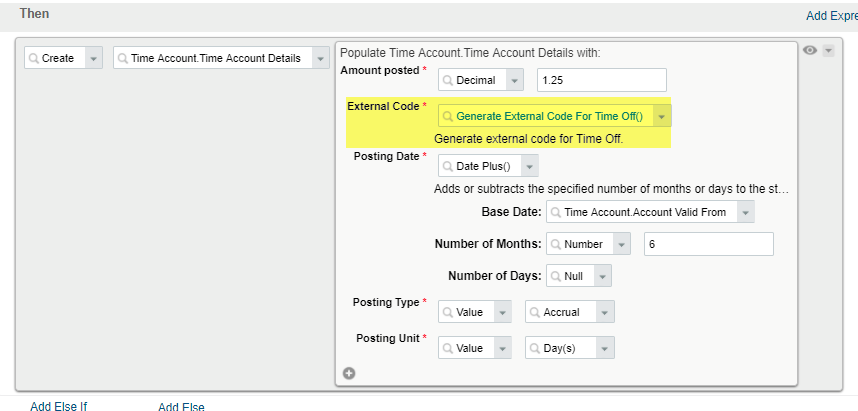Click search icon in Date Plus() field
The width and height of the screenshot is (858, 411).
coord(448,166)
